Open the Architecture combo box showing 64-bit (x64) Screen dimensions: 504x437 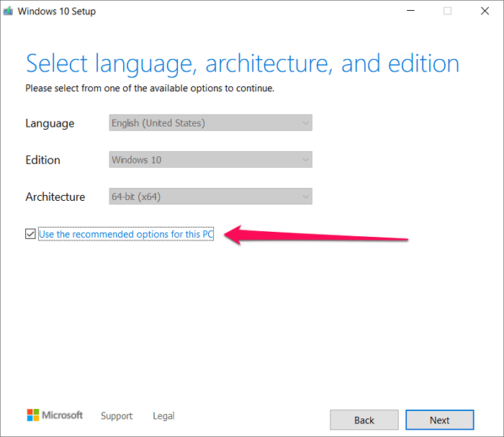[x=210, y=197]
